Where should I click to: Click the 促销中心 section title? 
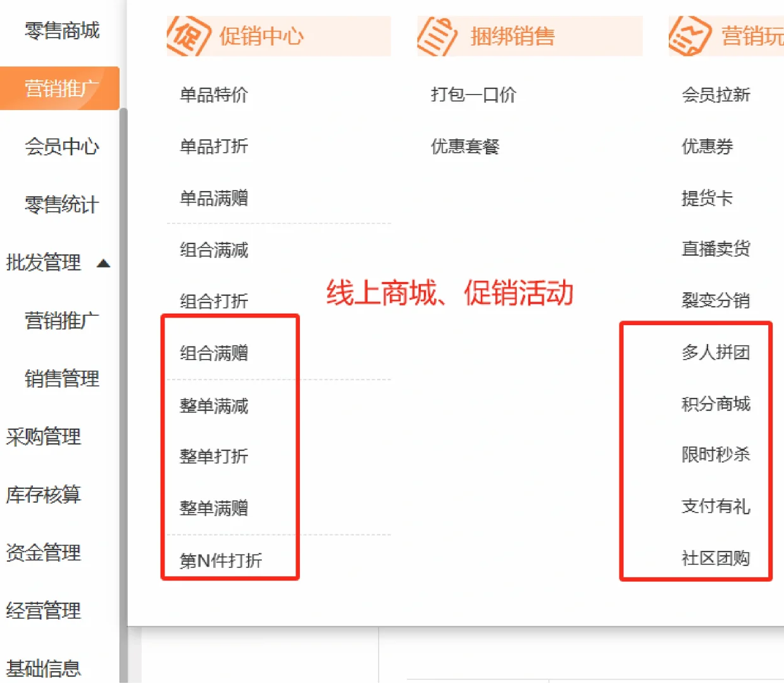[x=261, y=37]
